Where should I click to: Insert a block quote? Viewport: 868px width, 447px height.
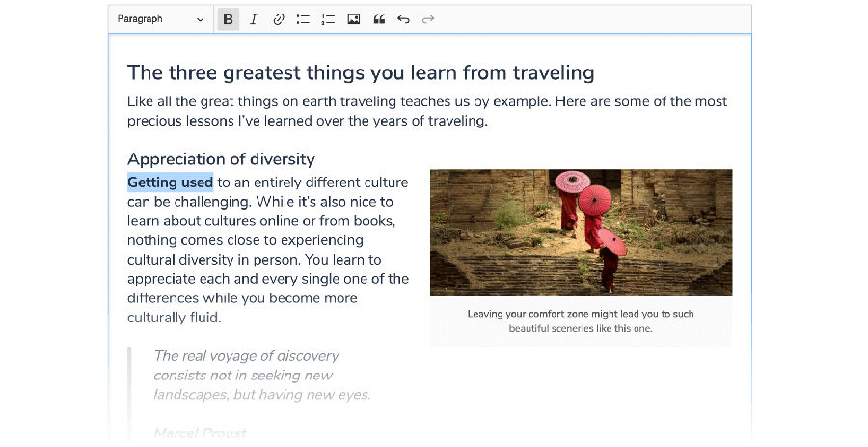tap(379, 19)
